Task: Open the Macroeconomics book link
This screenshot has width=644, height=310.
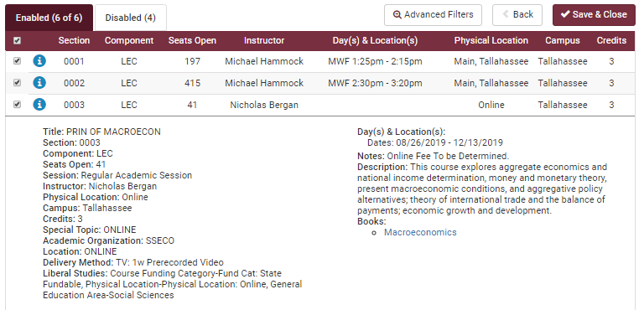Action: coord(420,232)
